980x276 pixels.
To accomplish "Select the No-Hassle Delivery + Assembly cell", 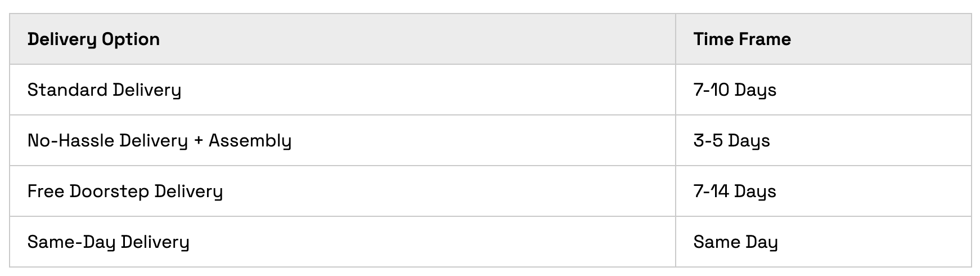I will coord(159,141).
